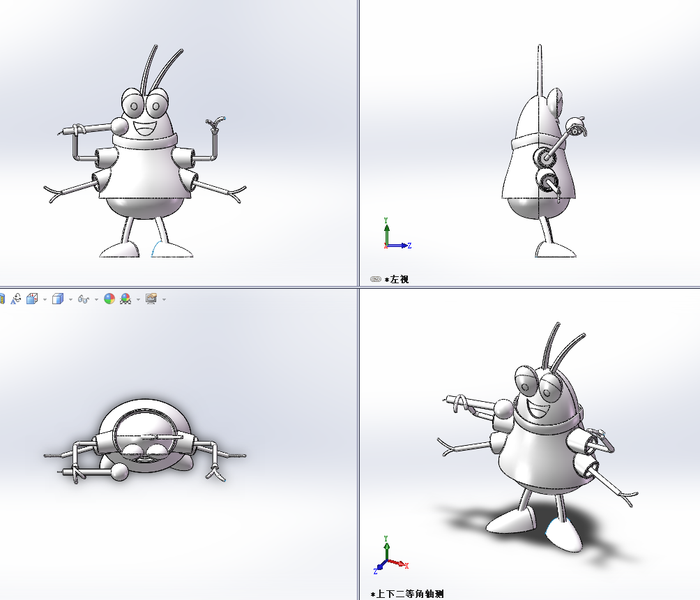Screen dimensions: 700x600
Task: Click the Apply Scene icon
Action: point(126,299)
